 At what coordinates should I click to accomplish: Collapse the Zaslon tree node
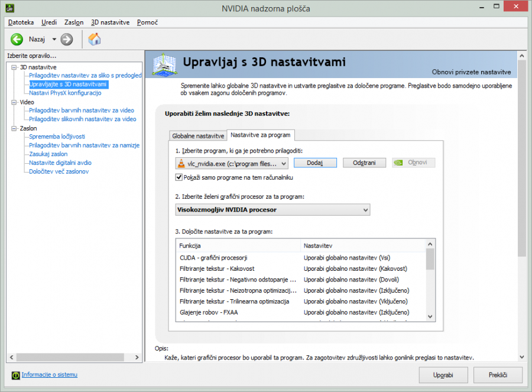pyautogui.click(x=14, y=128)
